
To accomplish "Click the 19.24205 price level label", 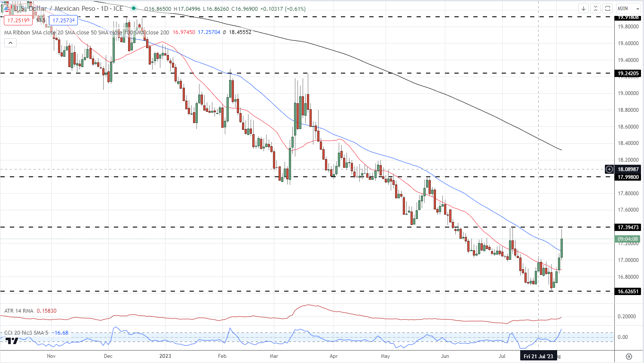I will tap(628, 74).
